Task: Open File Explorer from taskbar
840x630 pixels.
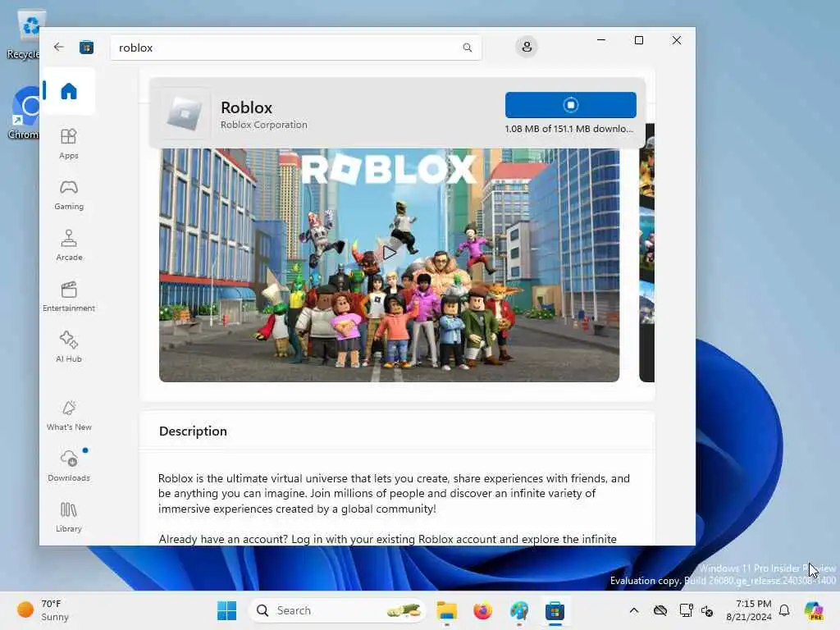Action: (x=446, y=610)
